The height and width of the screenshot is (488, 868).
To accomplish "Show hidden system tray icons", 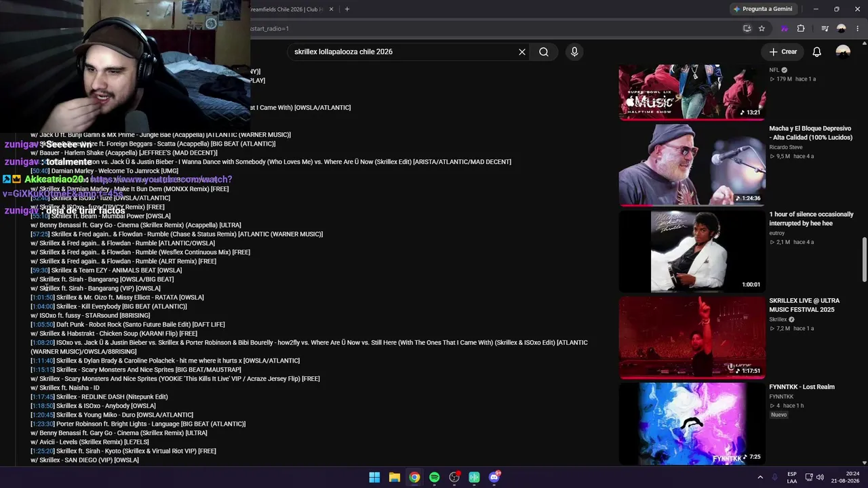I will click(x=760, y=477).
